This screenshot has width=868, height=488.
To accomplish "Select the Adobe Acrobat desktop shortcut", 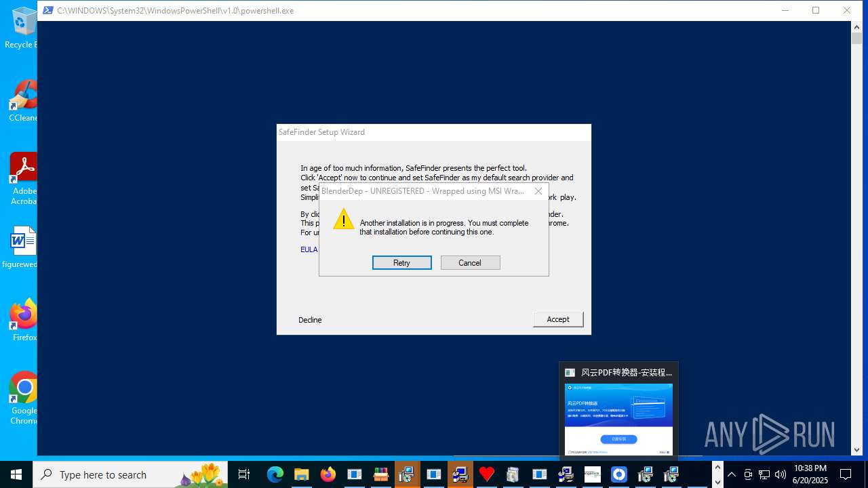I will pos(23,178).
